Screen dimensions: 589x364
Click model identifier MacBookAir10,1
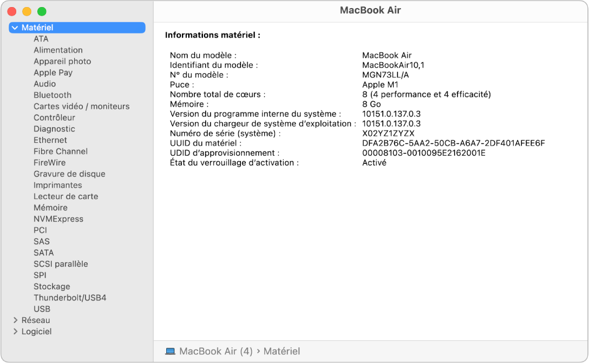click(x=393, y=65)
